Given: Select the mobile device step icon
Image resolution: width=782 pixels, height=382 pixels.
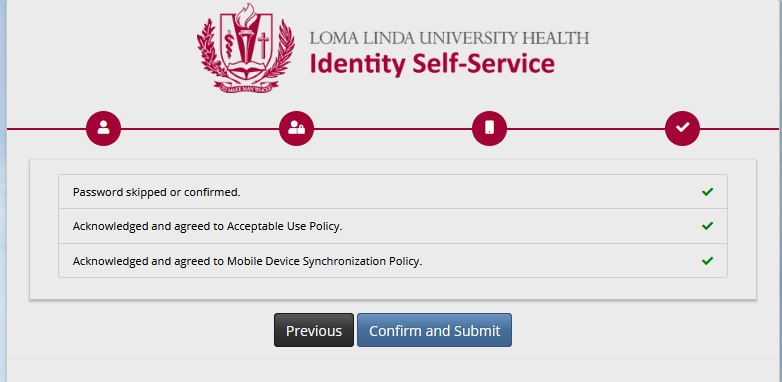Looking at the screenshot, I should tap(489, 128).
